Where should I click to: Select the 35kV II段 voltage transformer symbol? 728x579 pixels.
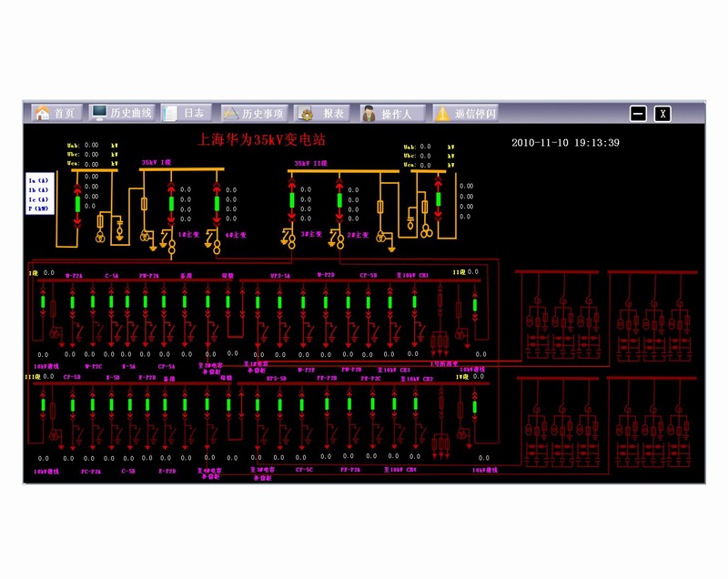381,238
